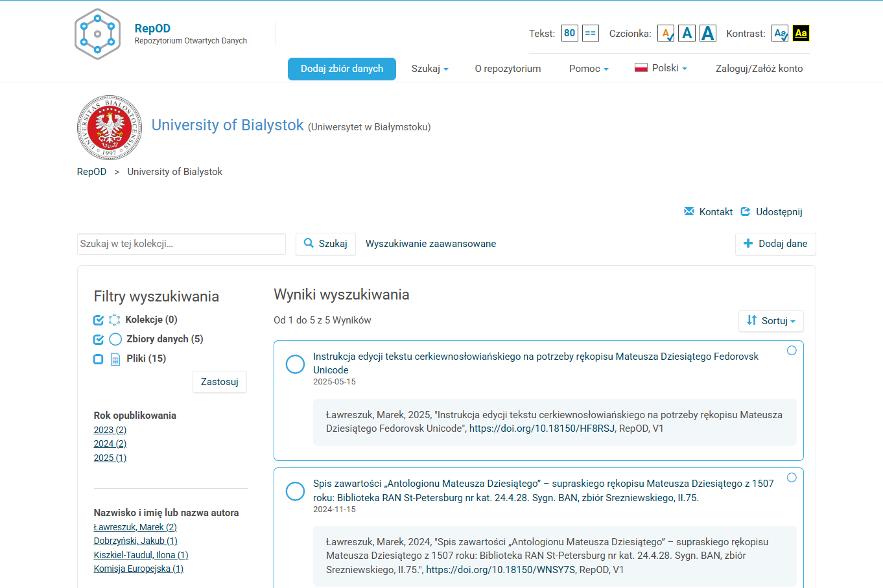Click the 'Rok opublikowania' facet heading
The image size is (883, 588).
tap(135, 416)
